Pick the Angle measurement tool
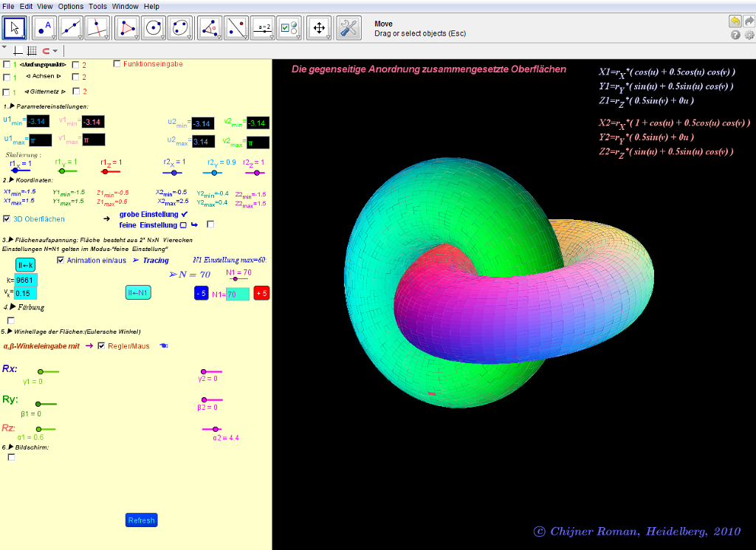756x550 pixels. pyautogui.click(x=212, y=28)
